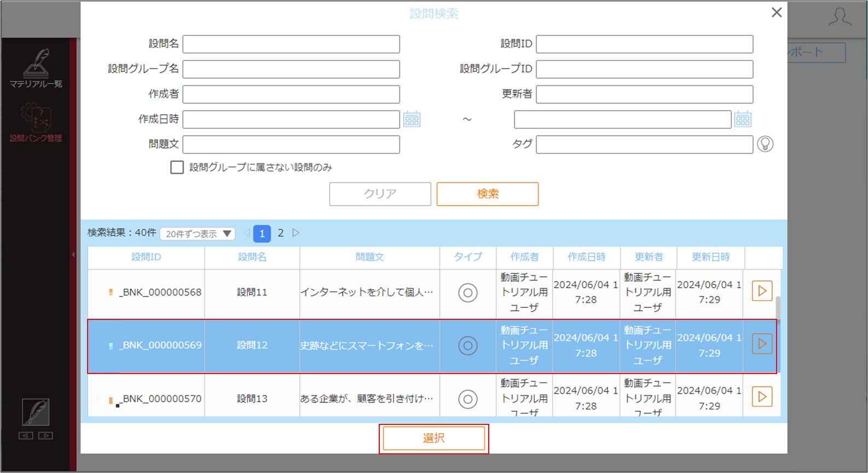This screenshot has width=868, height=473.
Task: Click the 選択 button
Action: 434,439
